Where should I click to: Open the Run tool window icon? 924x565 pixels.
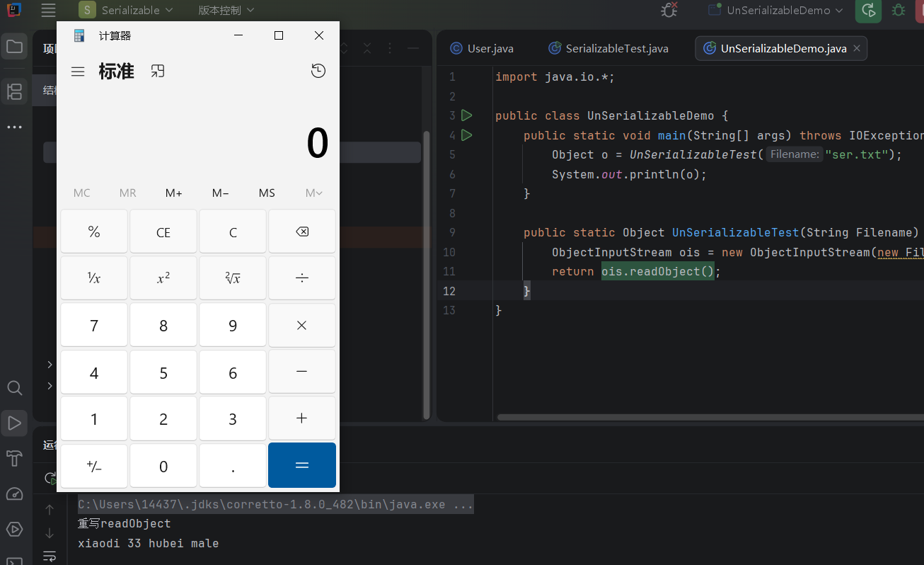(14, 423)
